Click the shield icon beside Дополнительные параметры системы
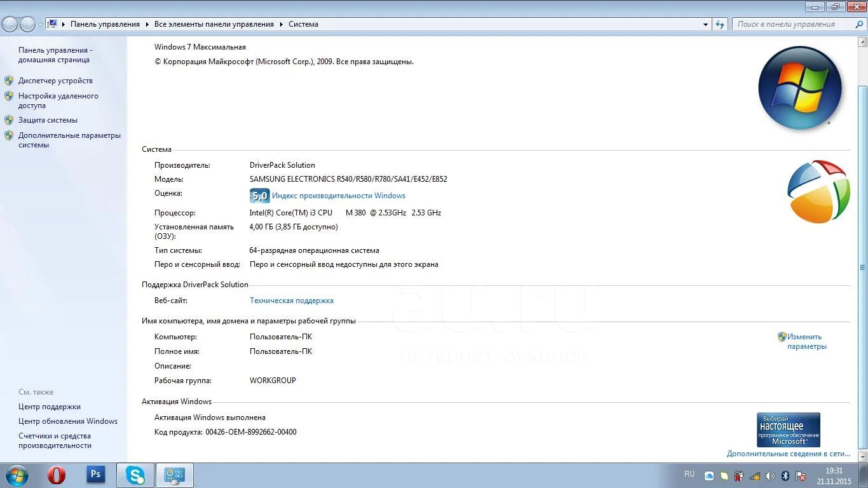This screenshot has width=868, height=488. coord(9,135)
